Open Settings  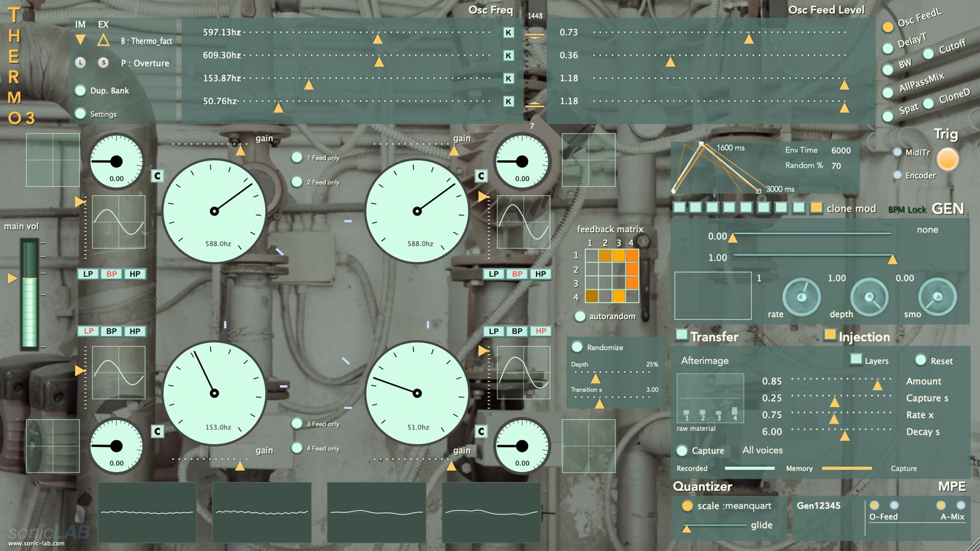click(x=80, y=113)
